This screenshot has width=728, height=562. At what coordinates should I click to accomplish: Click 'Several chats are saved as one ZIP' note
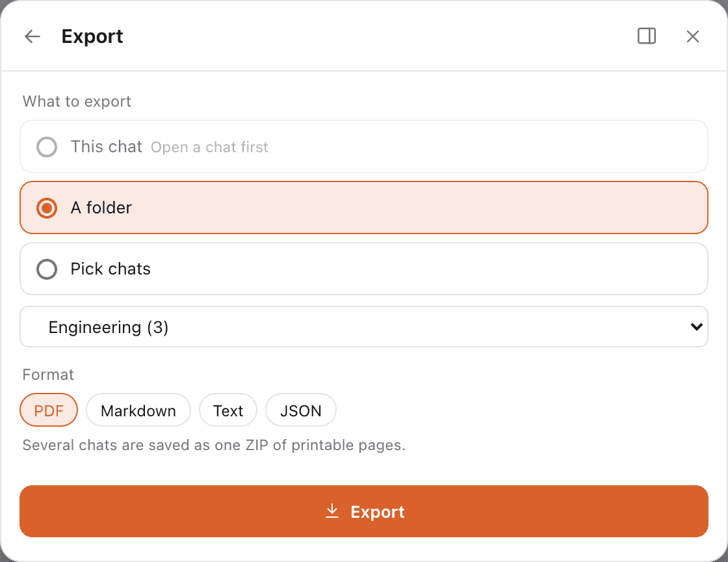214,445
